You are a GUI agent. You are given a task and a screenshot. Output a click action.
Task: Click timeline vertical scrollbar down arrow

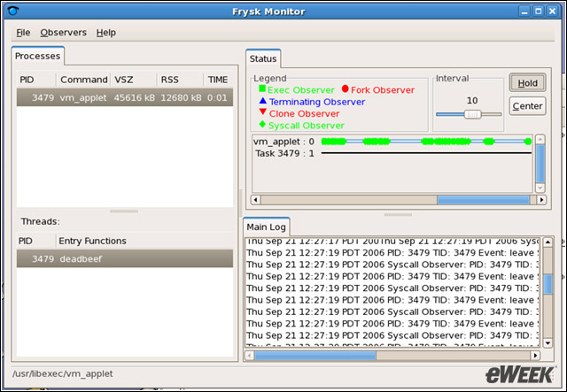pos(540,188)
